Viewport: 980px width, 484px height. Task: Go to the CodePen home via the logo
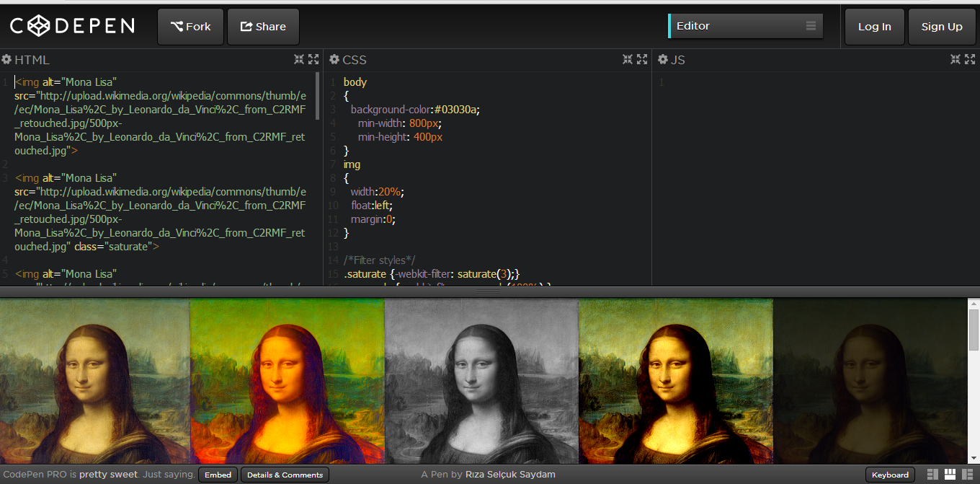(71, 25)
